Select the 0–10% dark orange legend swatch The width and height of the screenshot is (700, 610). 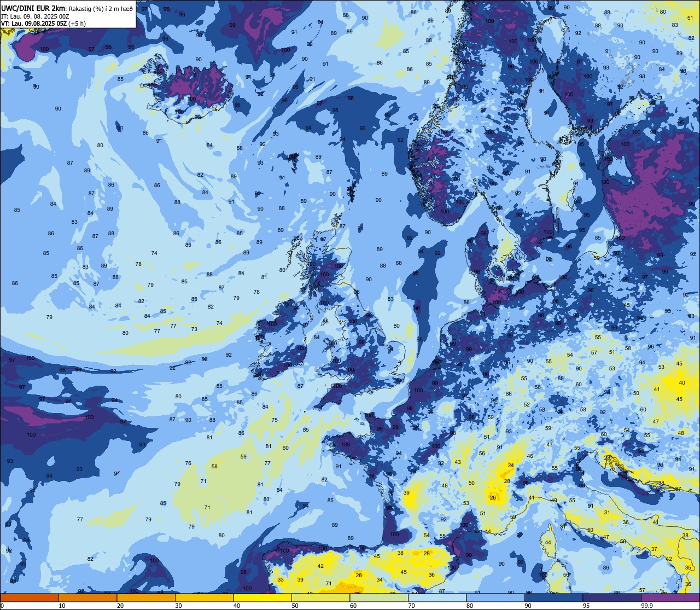[30, 597]
